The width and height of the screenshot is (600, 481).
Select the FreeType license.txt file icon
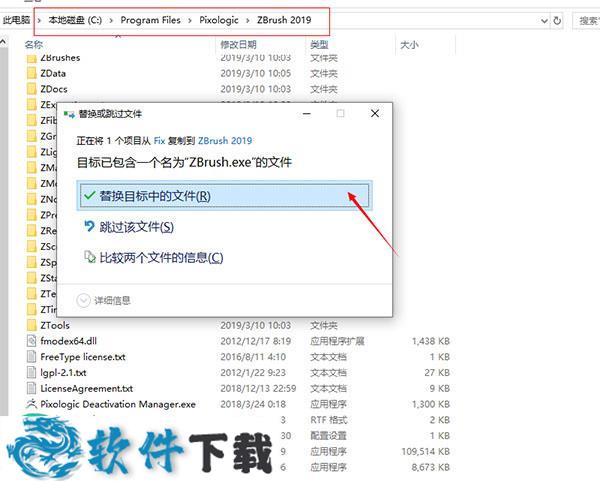(x=32, y=357)
